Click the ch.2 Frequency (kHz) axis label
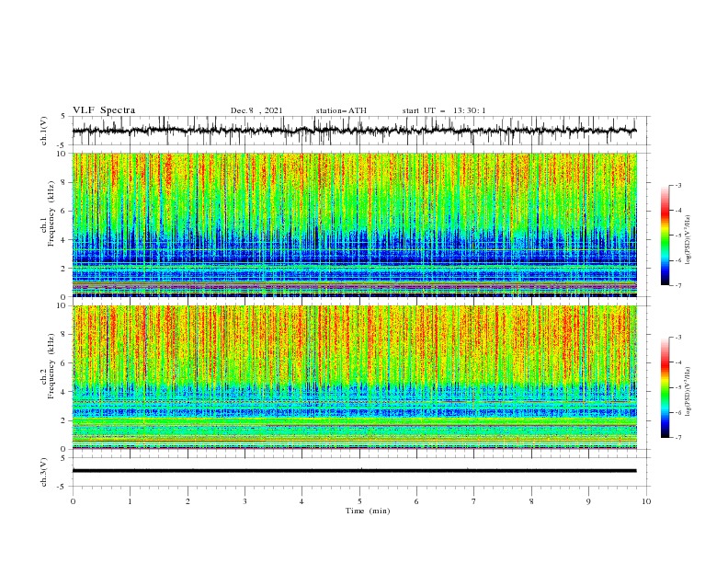The width and height of the screenshot is (728, 563). click(48, 366)
